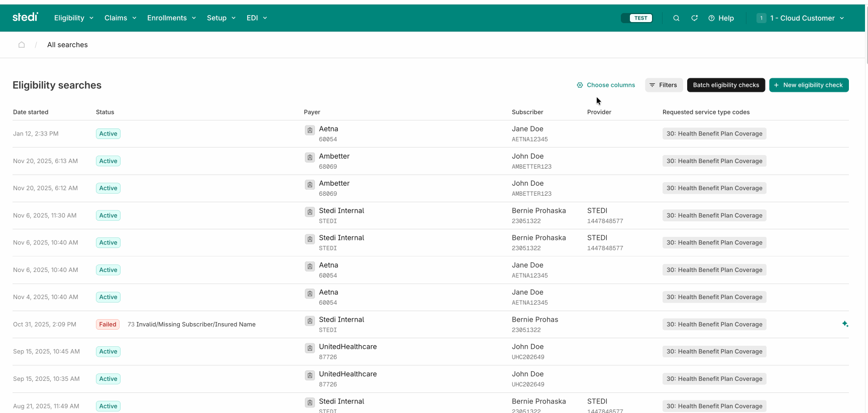Screen dimensions: 868x413
Task: Click the filter lines icon in Filters
Action: [x=652, y=85]
